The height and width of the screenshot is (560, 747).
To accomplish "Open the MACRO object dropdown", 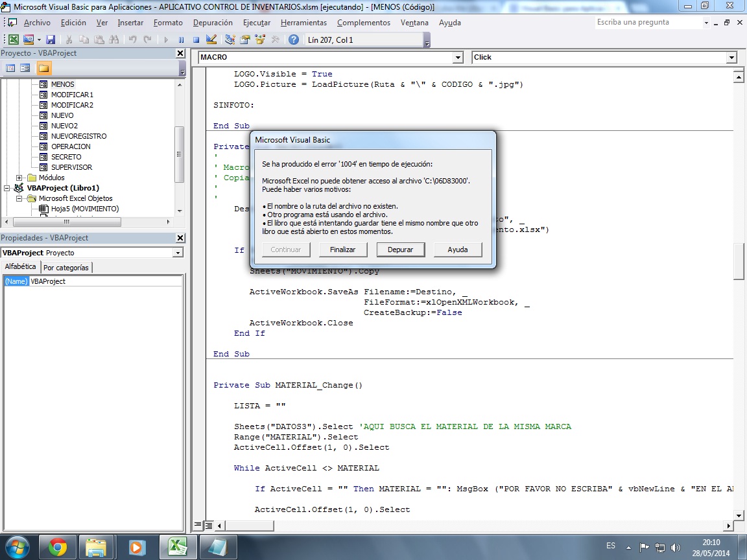I will (458, 58).
